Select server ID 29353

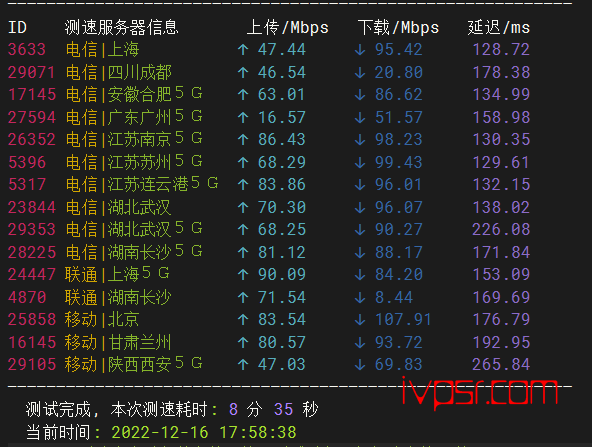32,230
